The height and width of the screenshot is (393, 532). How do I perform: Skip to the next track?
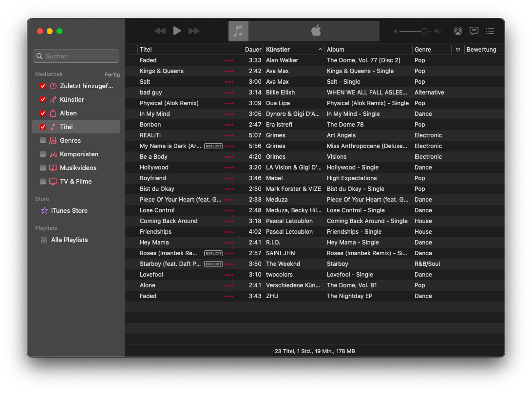[194, 31]
